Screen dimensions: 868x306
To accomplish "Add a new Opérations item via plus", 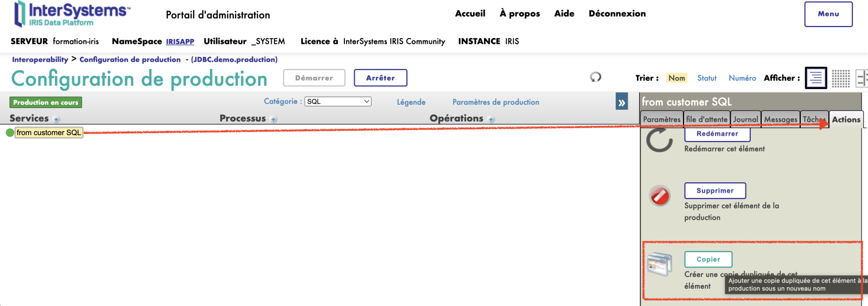I will pyautogui.click(x=492, y=119).
